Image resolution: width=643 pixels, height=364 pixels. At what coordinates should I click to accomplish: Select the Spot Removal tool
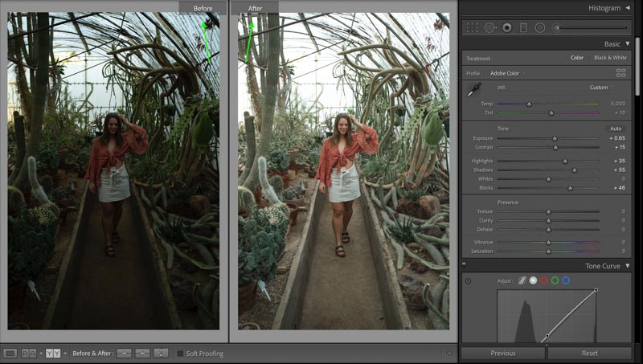point(490,27)
